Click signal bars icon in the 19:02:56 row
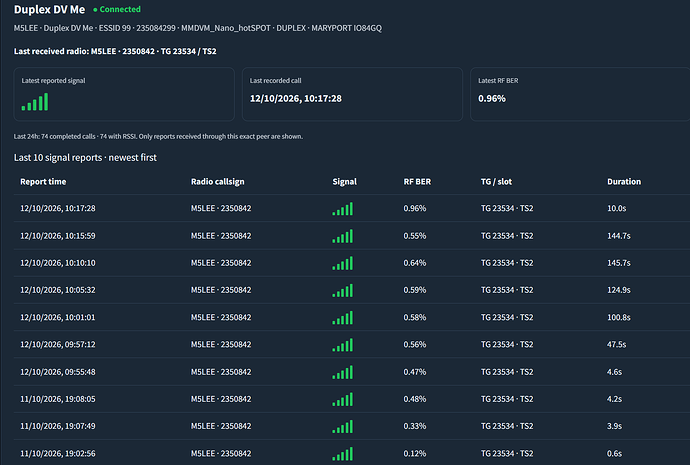 [342, 454]
